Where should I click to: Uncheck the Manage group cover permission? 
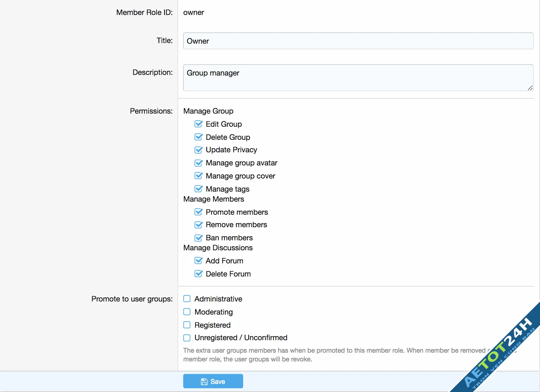tap(199, 176)
